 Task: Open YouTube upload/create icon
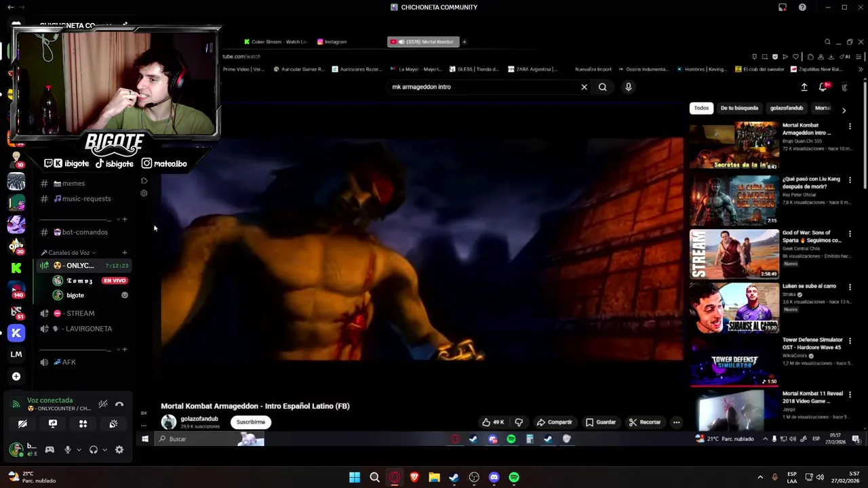click(x=804, y=87)
